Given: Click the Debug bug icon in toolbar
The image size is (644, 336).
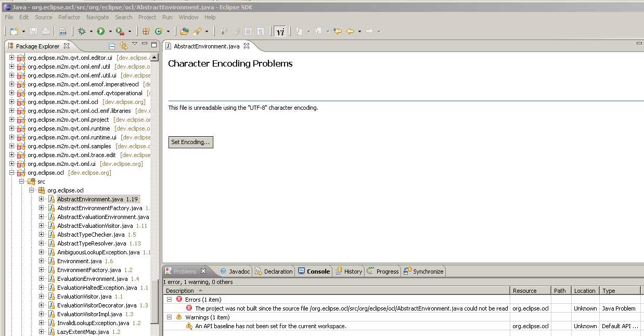Looking at the screenshot, I should coord(82,31).
